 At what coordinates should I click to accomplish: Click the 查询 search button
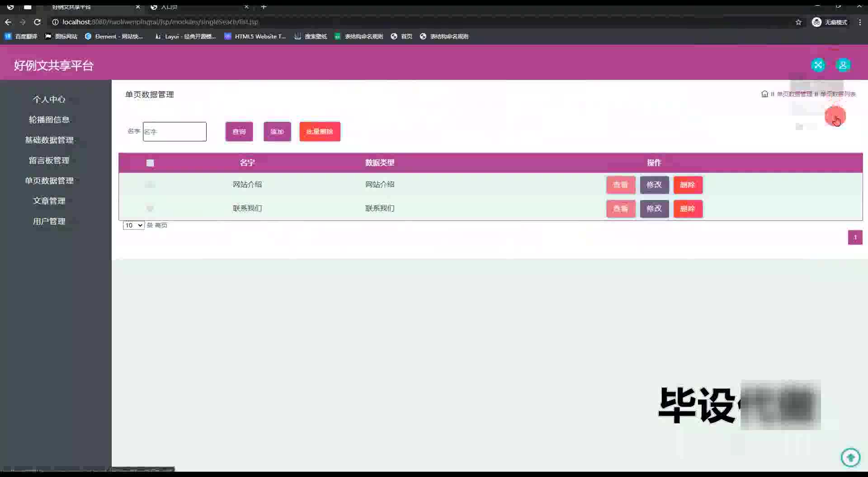click(x=239, y=131)
